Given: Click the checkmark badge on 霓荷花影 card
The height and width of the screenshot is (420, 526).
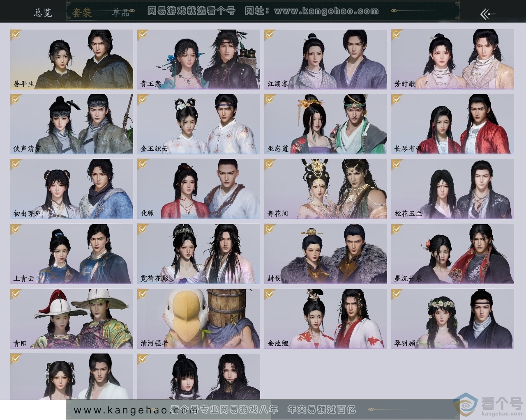Looking at the screenshot, I should [x=143, y=229].
